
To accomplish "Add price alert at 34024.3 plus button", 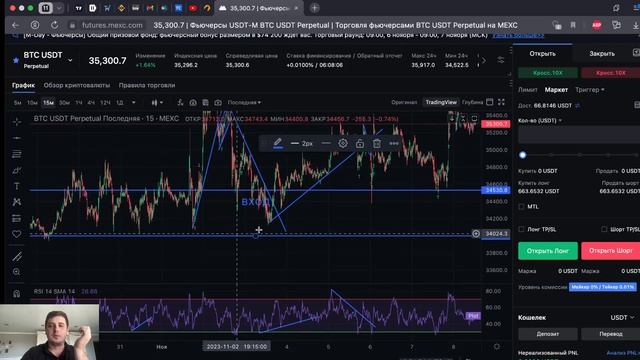I will tap(476, 233).
